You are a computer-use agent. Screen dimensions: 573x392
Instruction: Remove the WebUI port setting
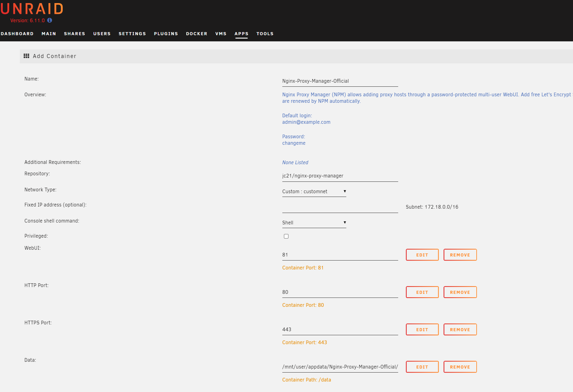[x=460, y=255]
